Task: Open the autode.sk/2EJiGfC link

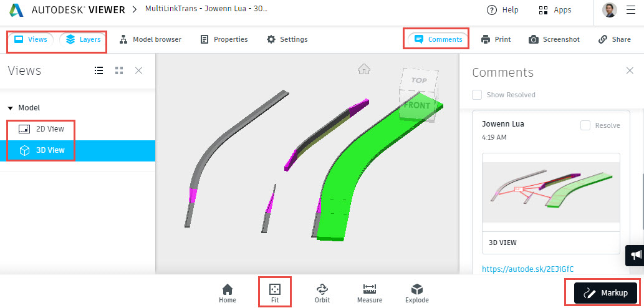Action: (528, 269)
